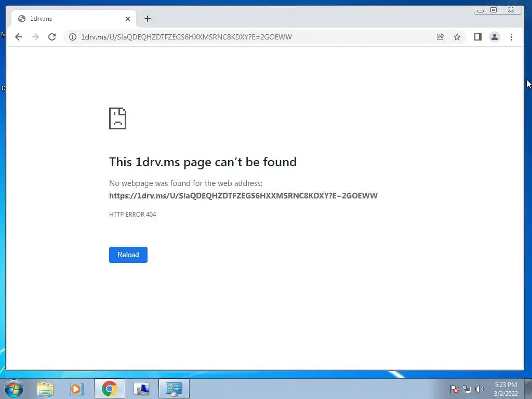532x399 pixels.
Task: Minimize the Chrome window
Action: (x=481, y=10)
